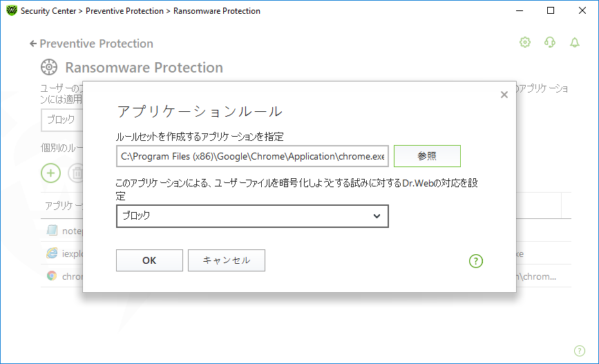The width and height of the screenshot is (599, 364).
Task: Open support via the headset icon
Action: point(550,42)
